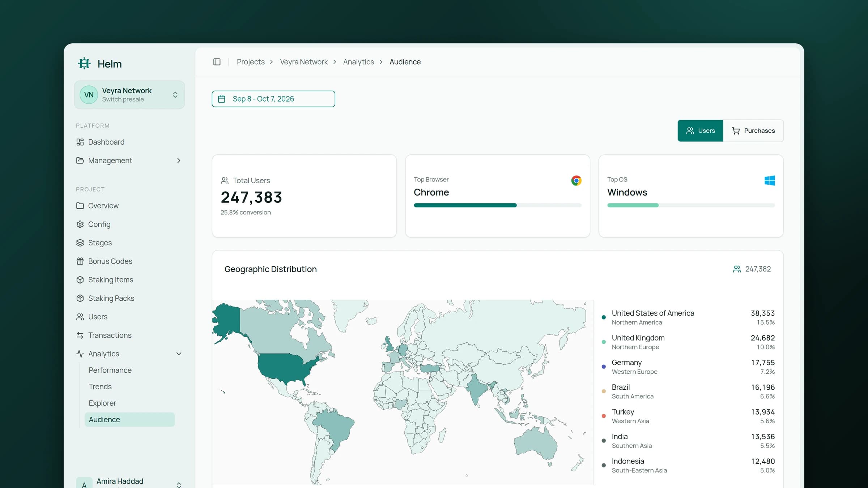Click the Chrome usage progress bar
868x488 pixels.
[x=498, y=205]
